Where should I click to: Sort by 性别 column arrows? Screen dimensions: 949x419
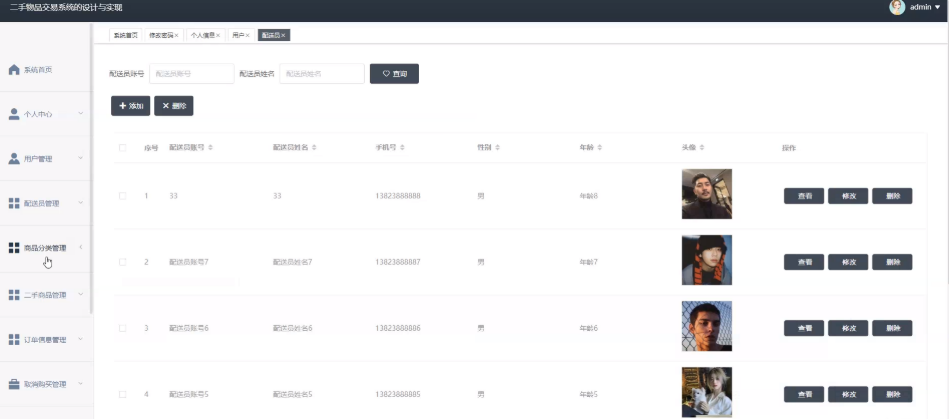(x=497, y=148)
